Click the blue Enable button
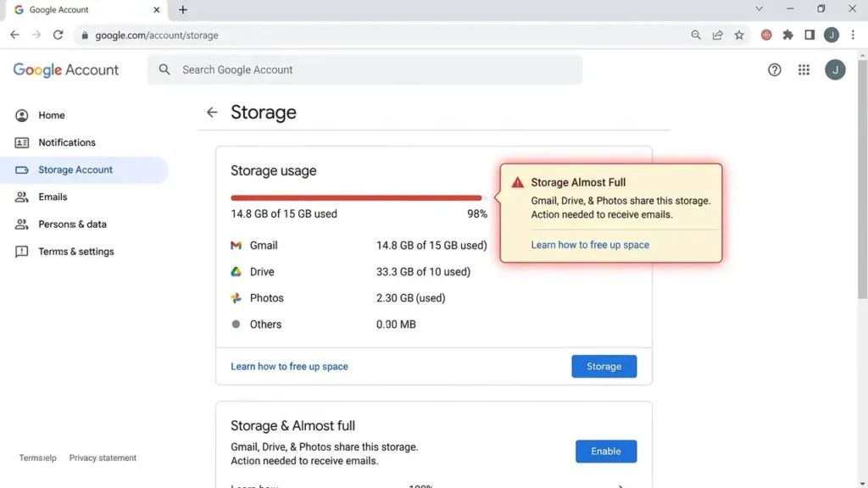 pos(605,451)
